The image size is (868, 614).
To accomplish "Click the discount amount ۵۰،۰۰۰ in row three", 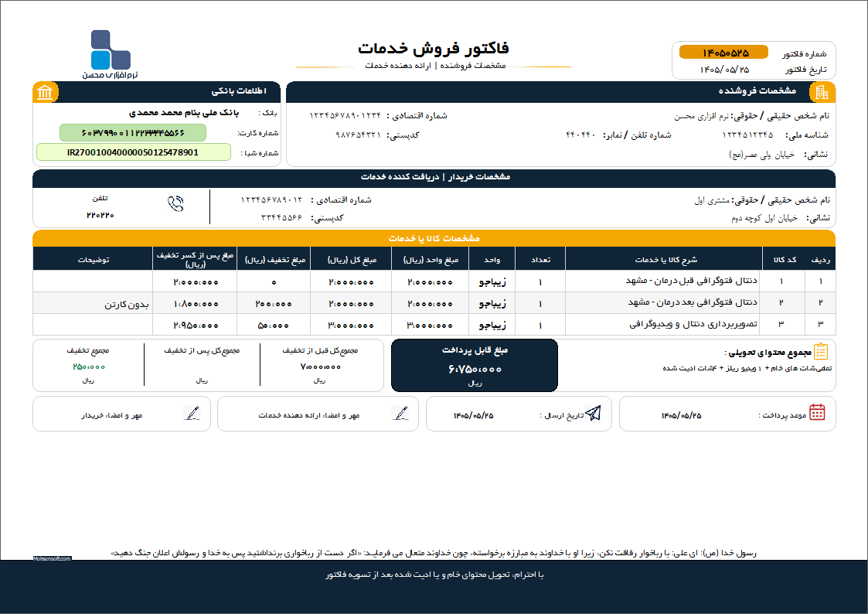I will coord(274,326).
